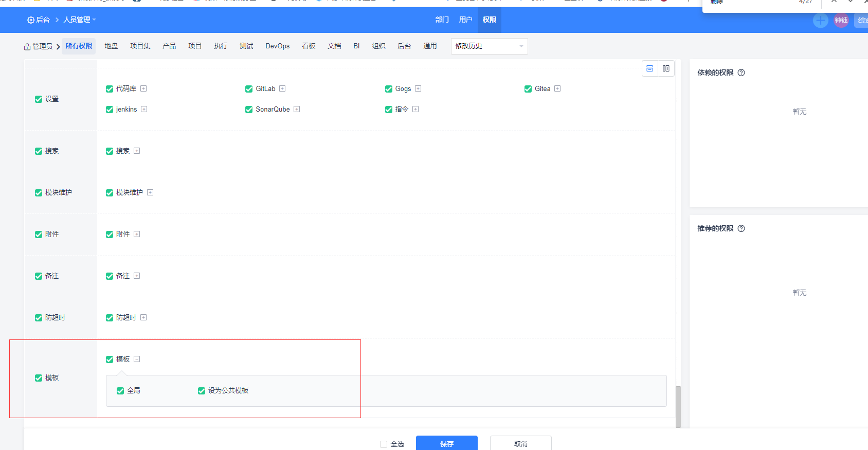
Task: Switch to the column view layout icon
Action: tap(666, 68)
